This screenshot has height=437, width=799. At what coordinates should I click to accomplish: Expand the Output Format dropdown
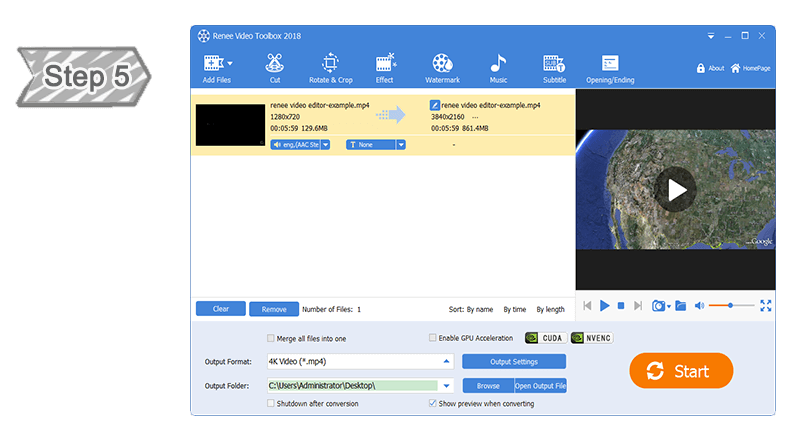[x=446, y=361]
